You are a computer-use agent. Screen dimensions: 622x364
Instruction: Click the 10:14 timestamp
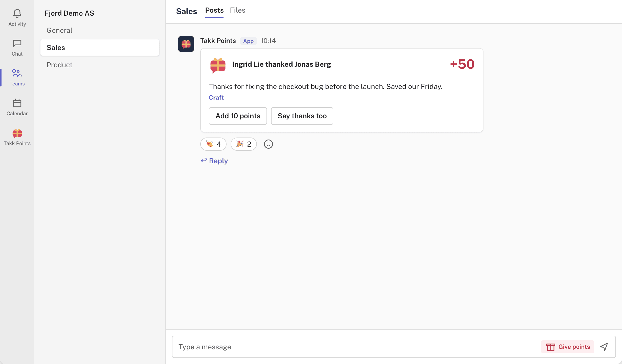(x=268, y=41)
